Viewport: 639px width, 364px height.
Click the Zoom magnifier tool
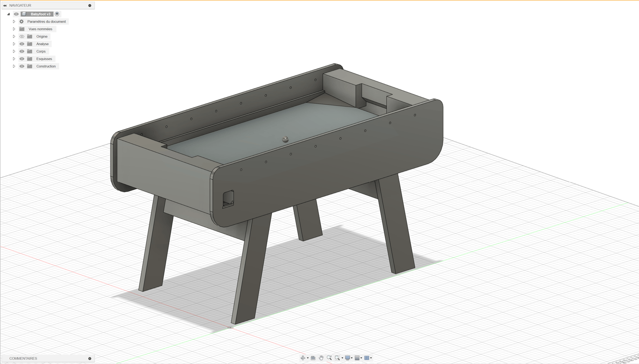(329, 358)
